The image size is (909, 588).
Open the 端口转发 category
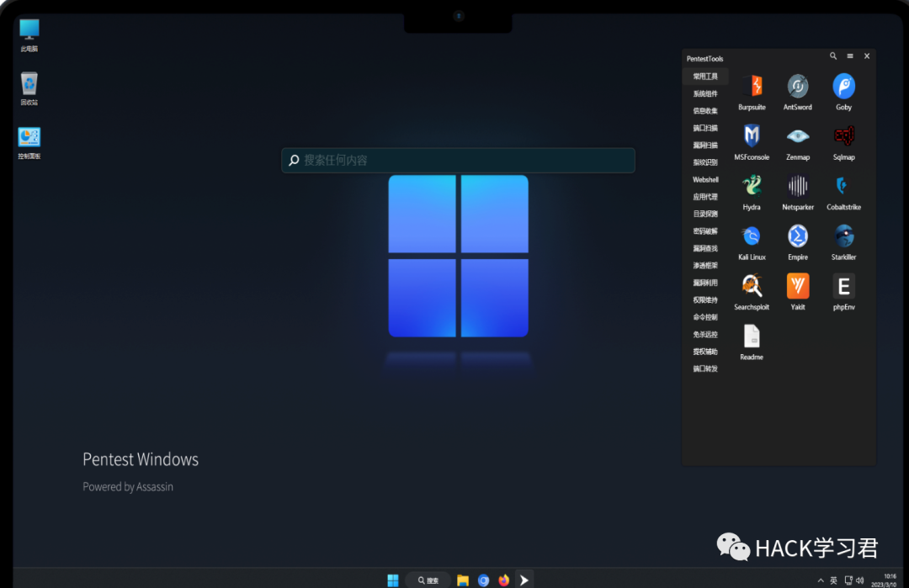click(705, 368)
